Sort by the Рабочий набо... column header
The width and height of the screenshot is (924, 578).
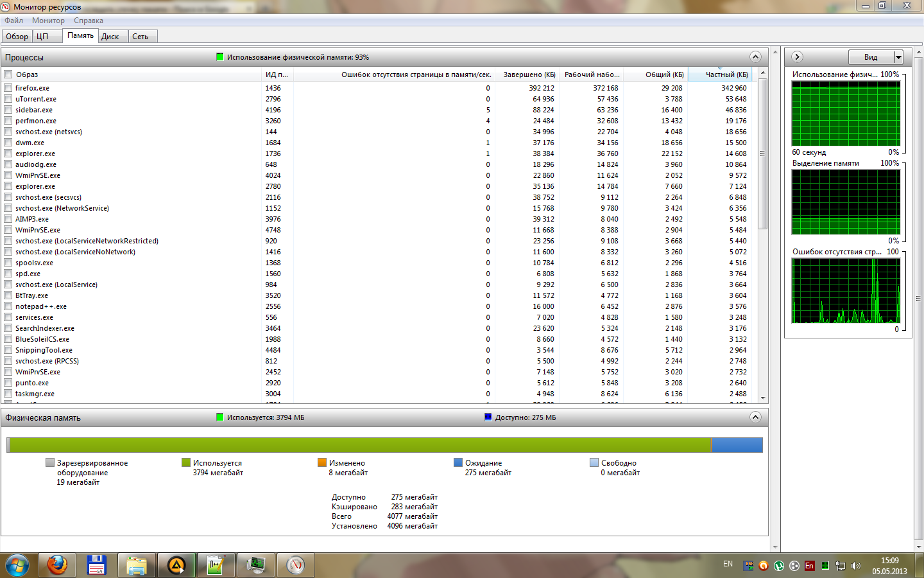click(592, 74)
